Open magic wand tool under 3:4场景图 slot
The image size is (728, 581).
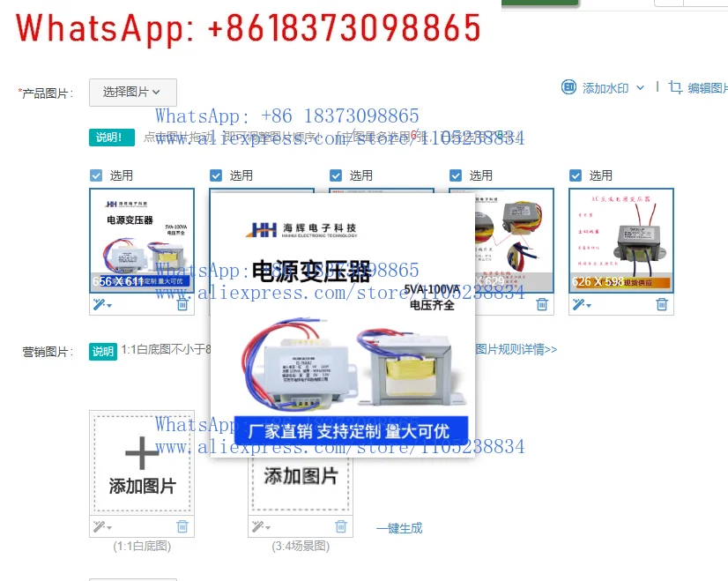tap(261, 526)
